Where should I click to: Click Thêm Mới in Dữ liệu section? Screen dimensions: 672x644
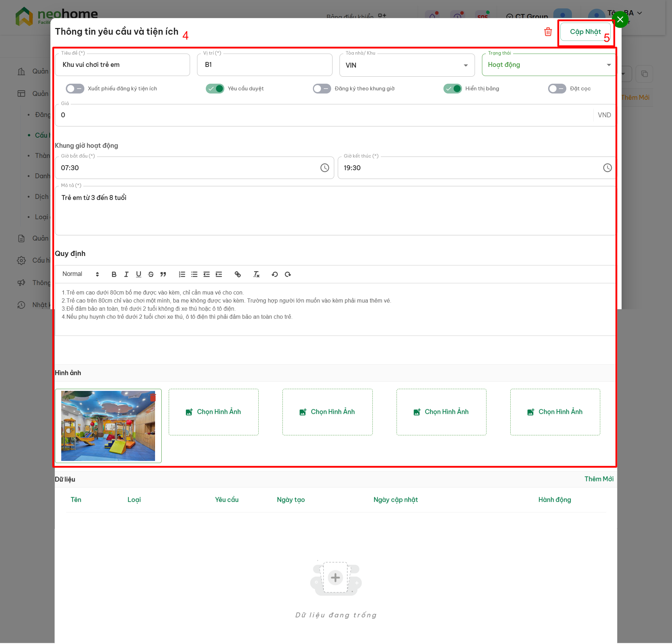[598, 479]
